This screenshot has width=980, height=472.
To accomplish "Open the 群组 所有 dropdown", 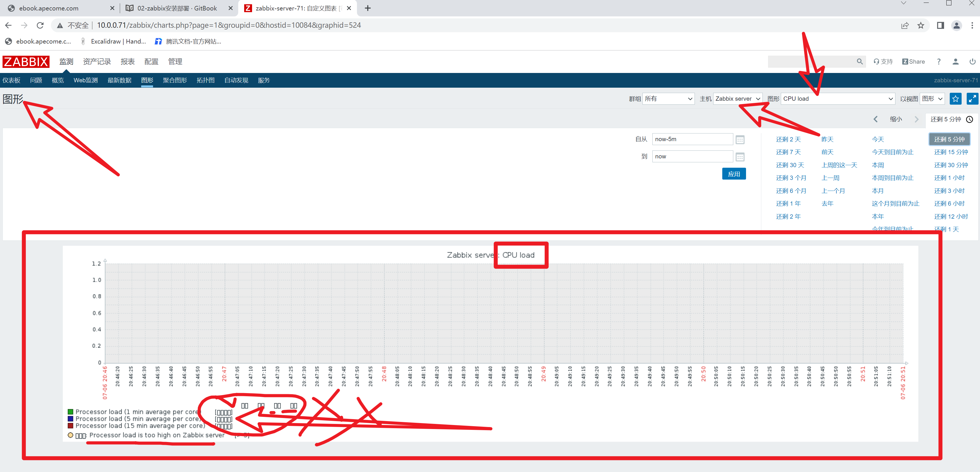I will [669, 99].
